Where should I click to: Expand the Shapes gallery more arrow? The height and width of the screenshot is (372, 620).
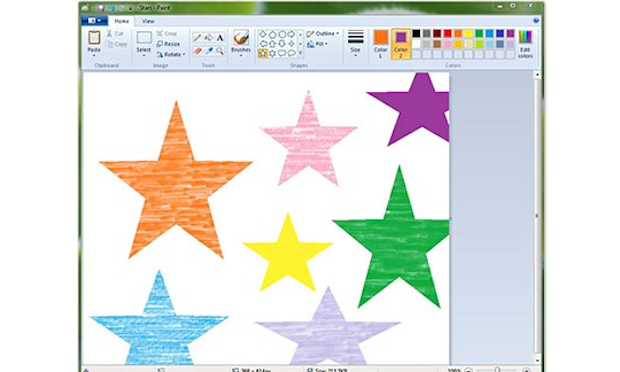[300, 53]
